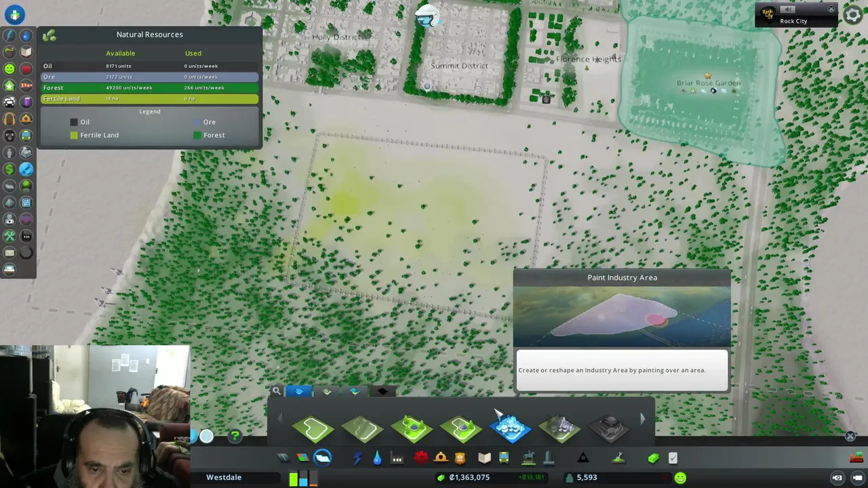Open the Landscaping tools menu
This screenshot has height=488, width=868.
618,458
